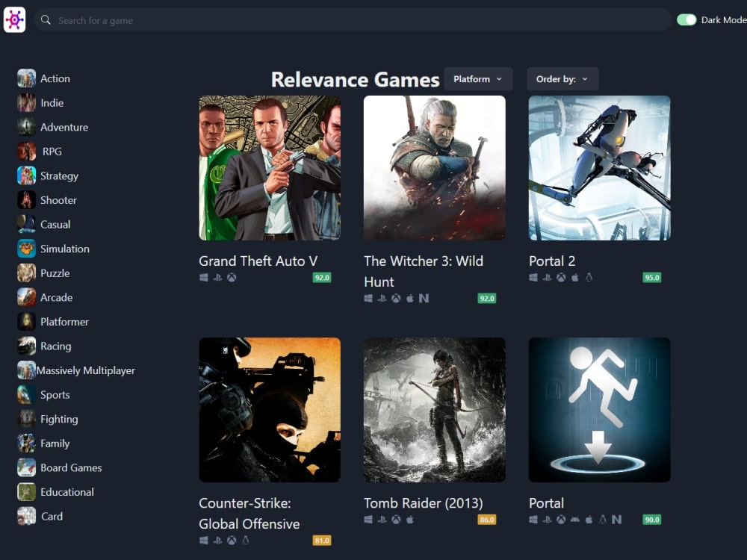Click the Action genre icon
747x560 pixels.
(x=26, y=78)
